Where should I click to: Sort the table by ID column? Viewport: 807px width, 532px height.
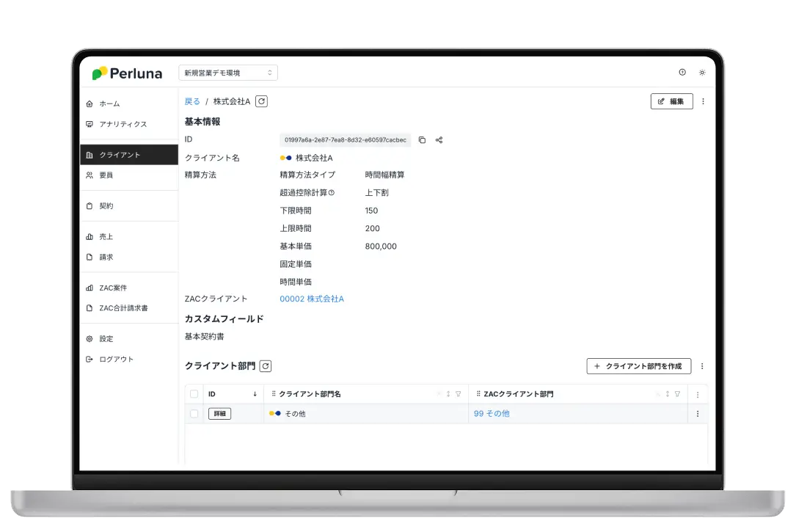pos(255,394)
